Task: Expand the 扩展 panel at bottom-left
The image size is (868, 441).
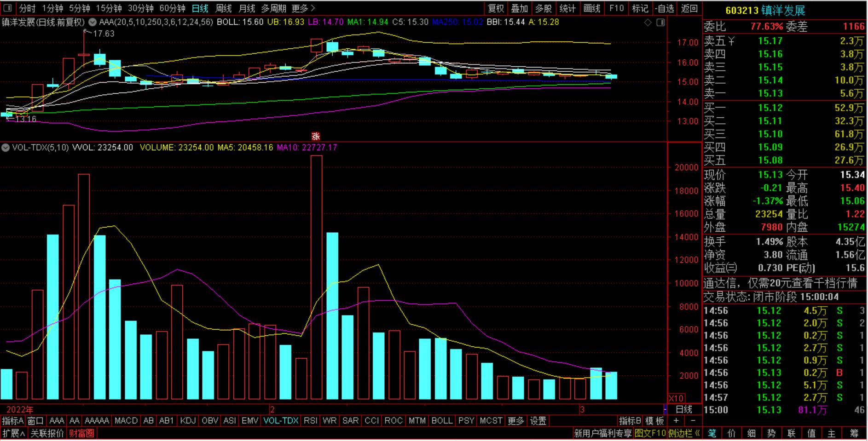Action: (x=14, y=433)
